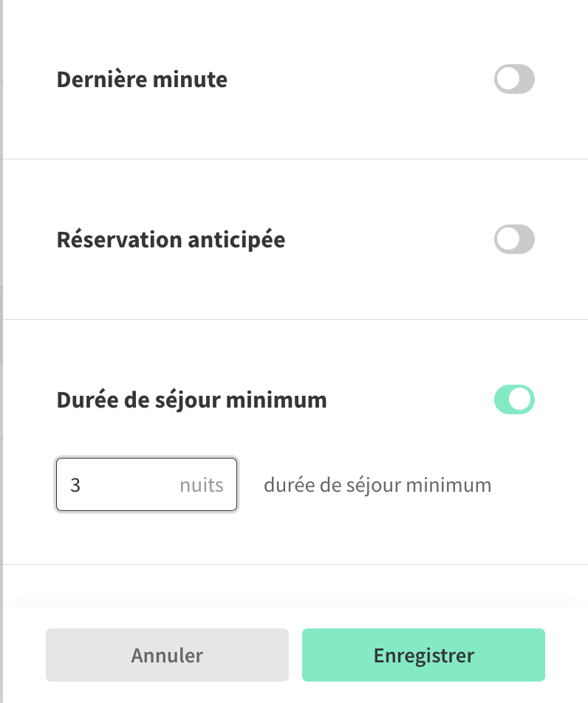Click the divider line below Dernière minute section
The width and height of the screenshot is (588, 703).
point(295,159)
